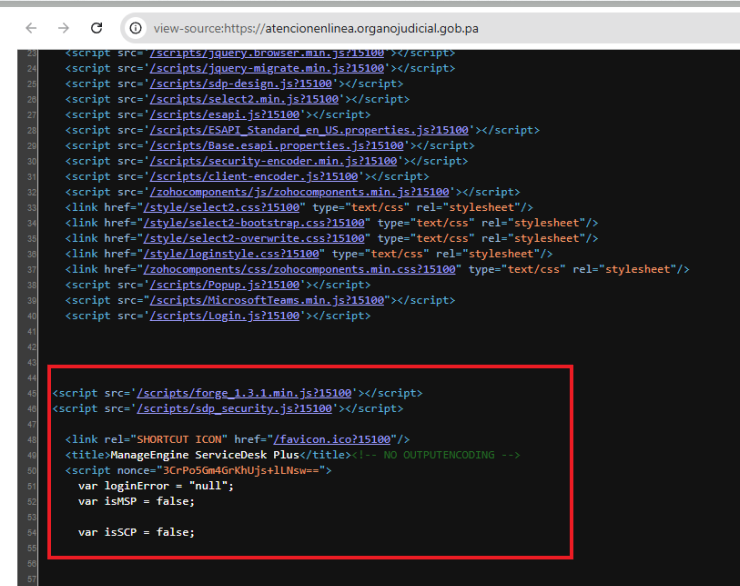Open zohocomponents.min.css link
This screenshot has width=740, height=586.
coord(300,269)
